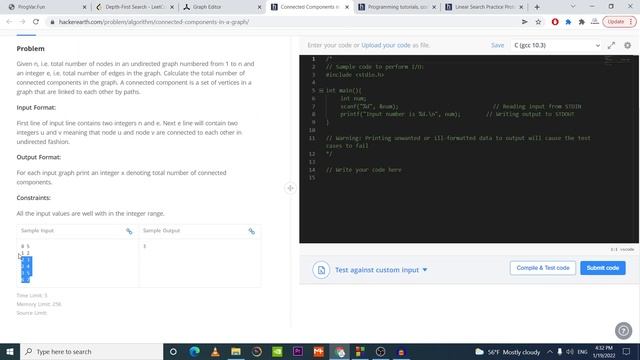Show hidden system tray icons
The height and width of the screenshot is (360, 640).
pyautogui.click(x=550, y=351)
